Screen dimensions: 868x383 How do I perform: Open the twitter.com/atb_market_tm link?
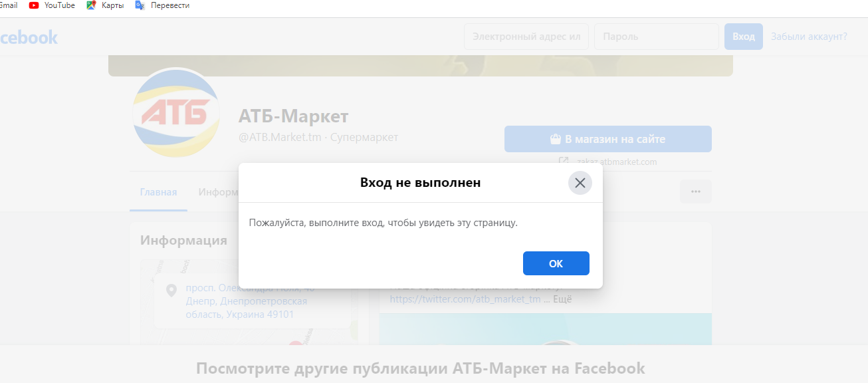coord(465,299)
